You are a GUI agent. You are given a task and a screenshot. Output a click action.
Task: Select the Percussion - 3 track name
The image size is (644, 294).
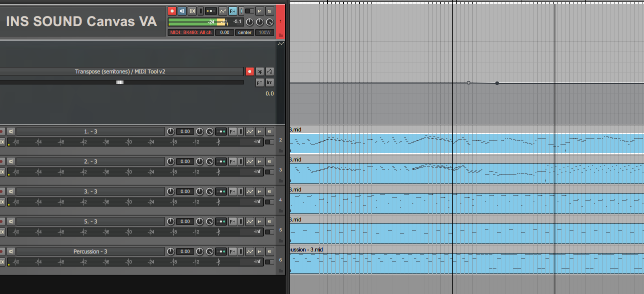tap(91, 251)
